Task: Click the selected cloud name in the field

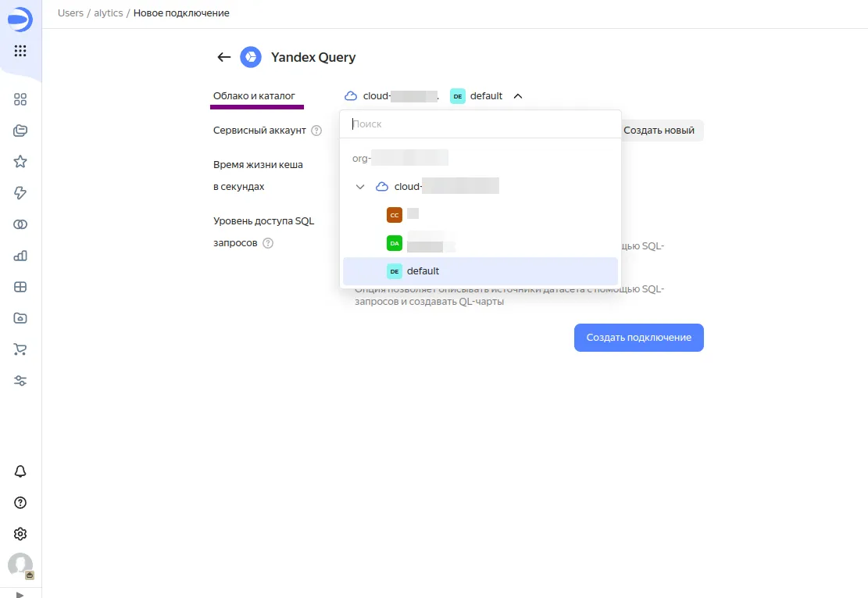Action: click(x=391, y=96)
